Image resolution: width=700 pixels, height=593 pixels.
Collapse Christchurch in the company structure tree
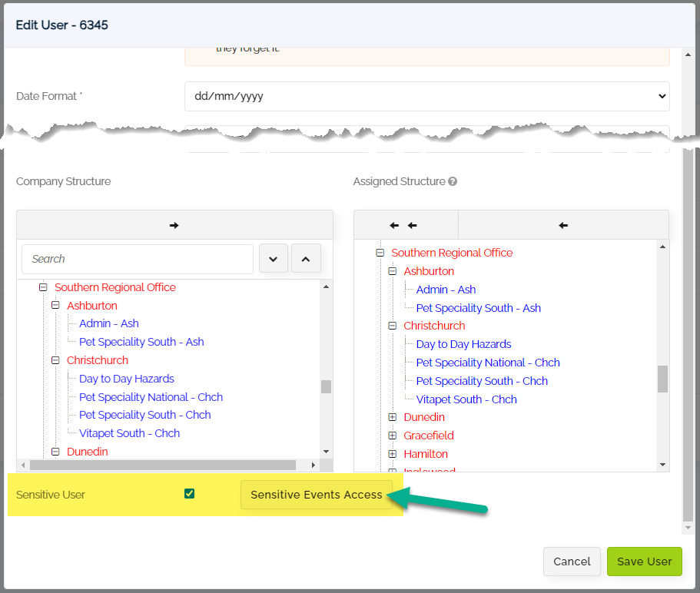[55, 359]
